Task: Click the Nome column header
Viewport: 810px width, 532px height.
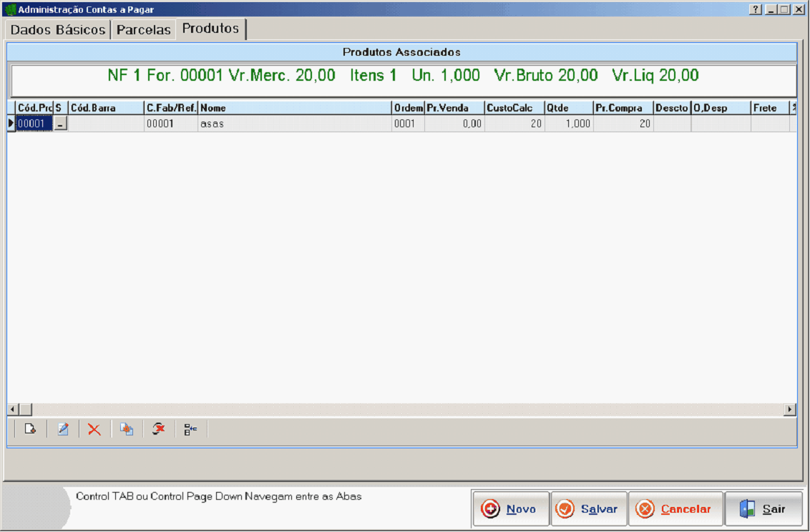Action: 294,108
